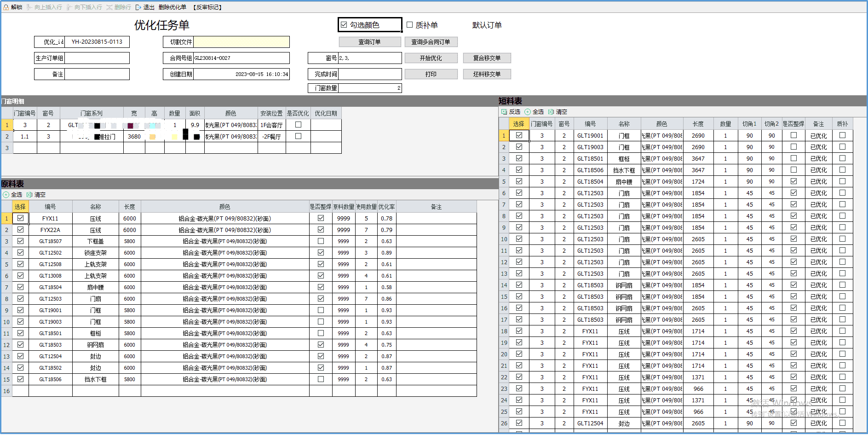Click the GLT18502 封边 编号 cell
Screen dimensions: 868x435
pos(51,368)
